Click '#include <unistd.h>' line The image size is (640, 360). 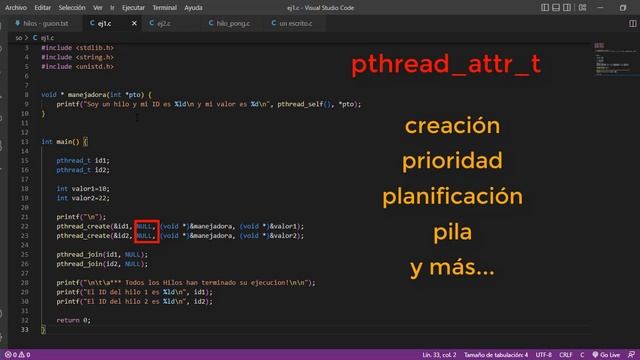[78, 67]
